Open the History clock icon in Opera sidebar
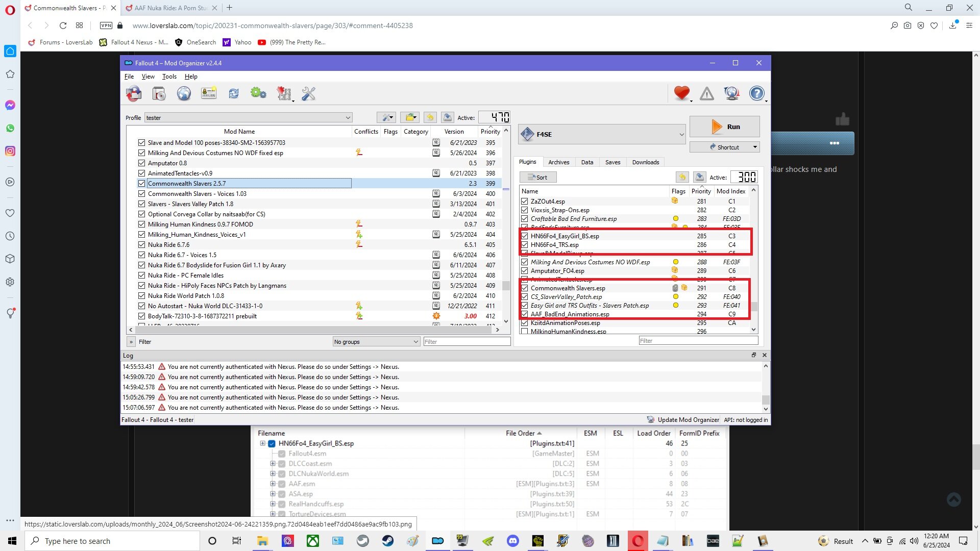Image resolution: width=980 pixels, height=551 pixels. tap(10, 236)
